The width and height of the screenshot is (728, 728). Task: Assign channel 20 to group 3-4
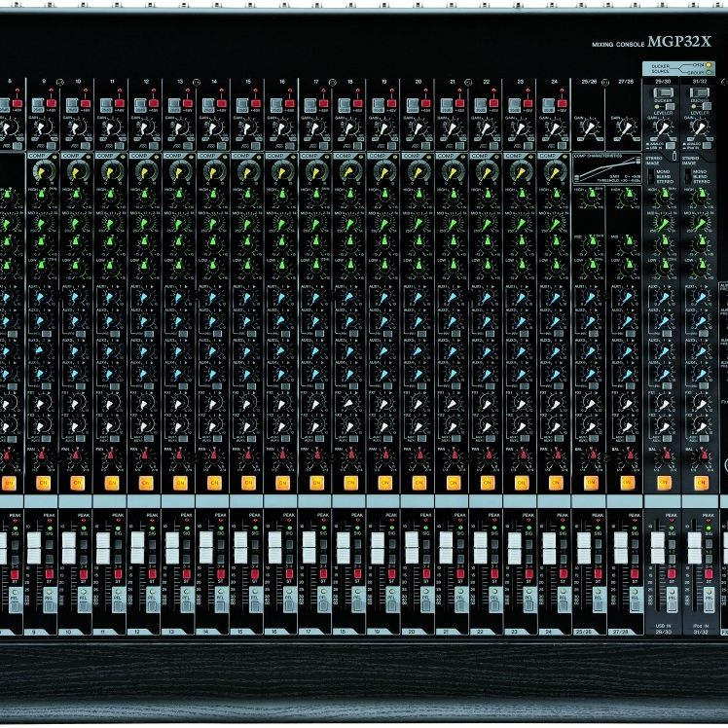pyautogui.click(x=424, y=559)
